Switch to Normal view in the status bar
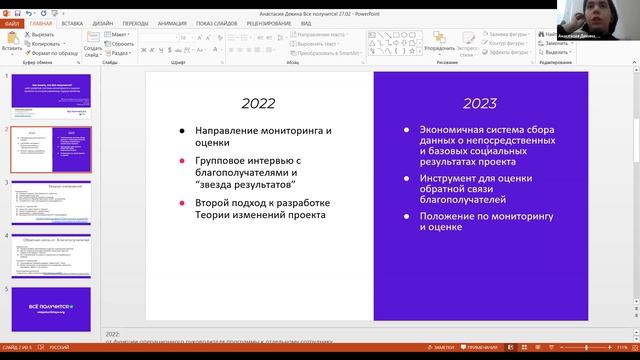 [x=511, y=347]
